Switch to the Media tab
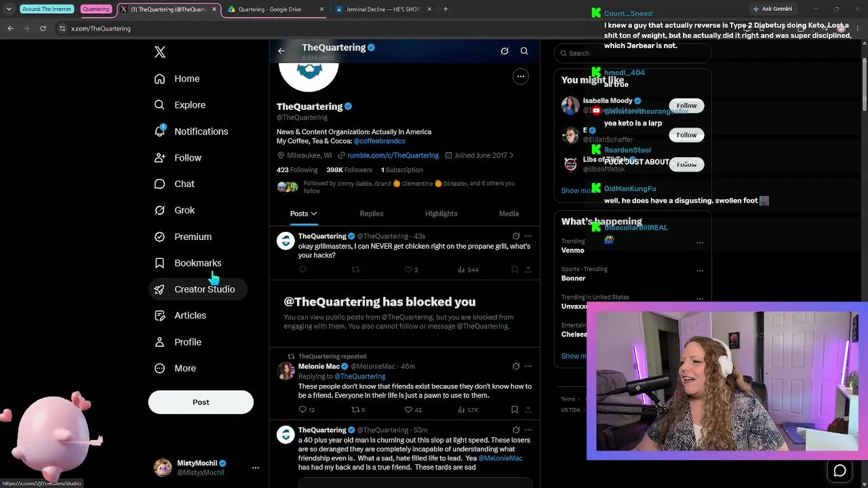Viewport: 868px width, 488px height. tap(509, 213)
